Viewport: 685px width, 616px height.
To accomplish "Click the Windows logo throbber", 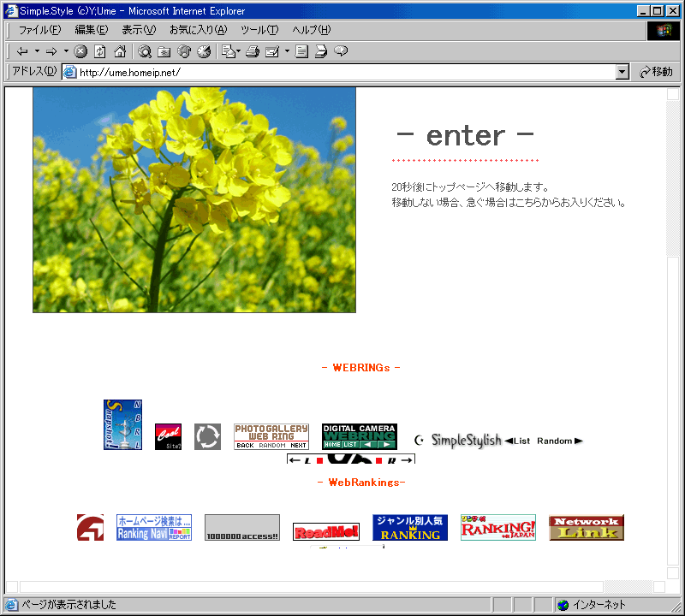I will coord(664,30).
